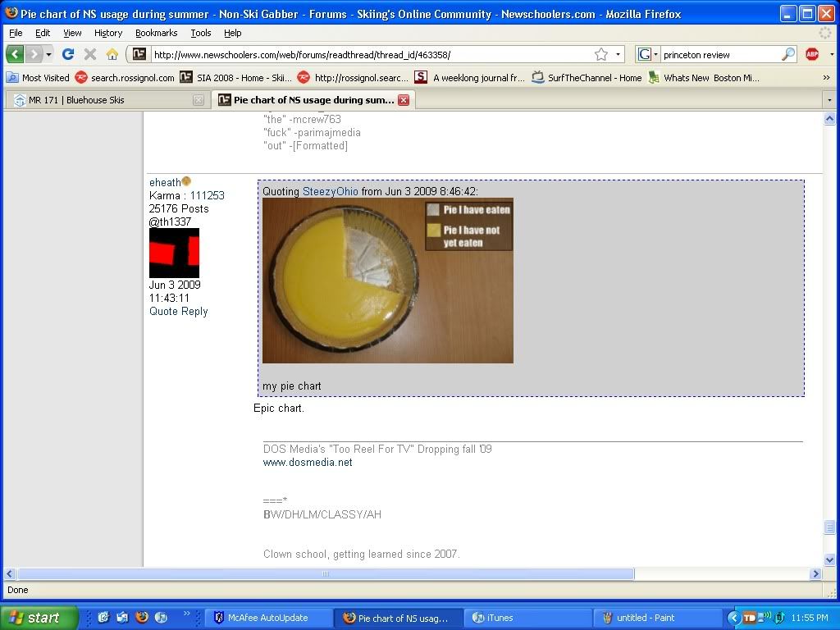Screen dimensions: 840x630
Task: Reload the page with the refresh icon
Action: click(x=68, y=54)
